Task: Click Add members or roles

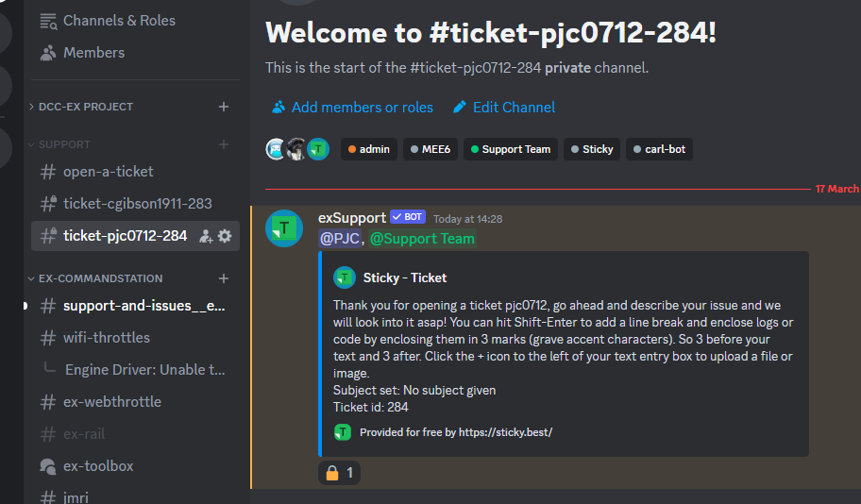Action: 362,108
